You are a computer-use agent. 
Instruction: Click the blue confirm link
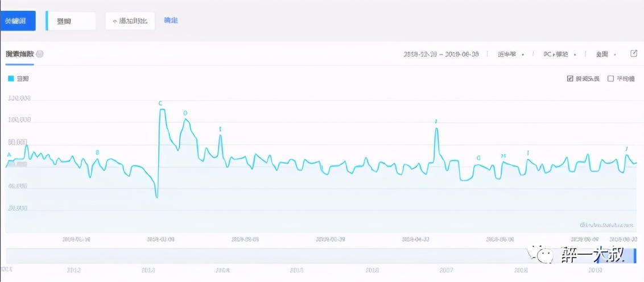point(171,20)
